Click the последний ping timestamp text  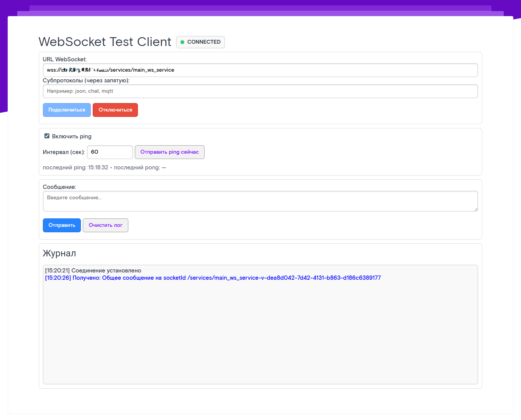(x=75, y=167)
